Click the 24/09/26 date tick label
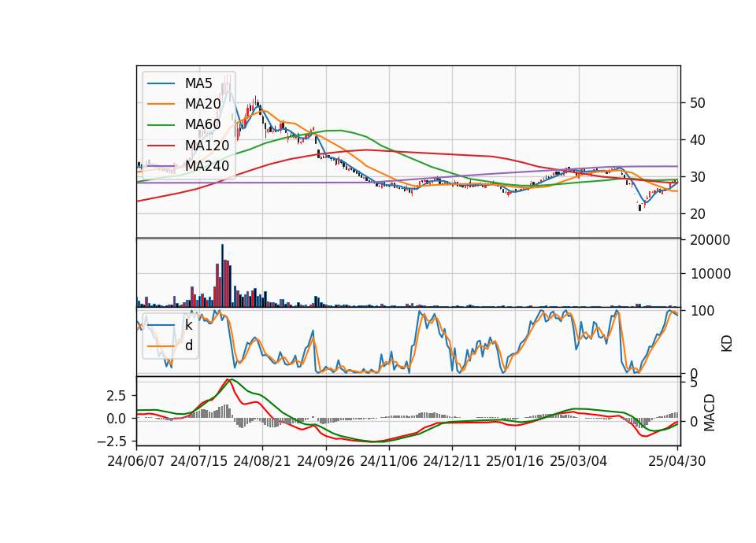Viewport: 756px width, 543px height. point(325,461)
